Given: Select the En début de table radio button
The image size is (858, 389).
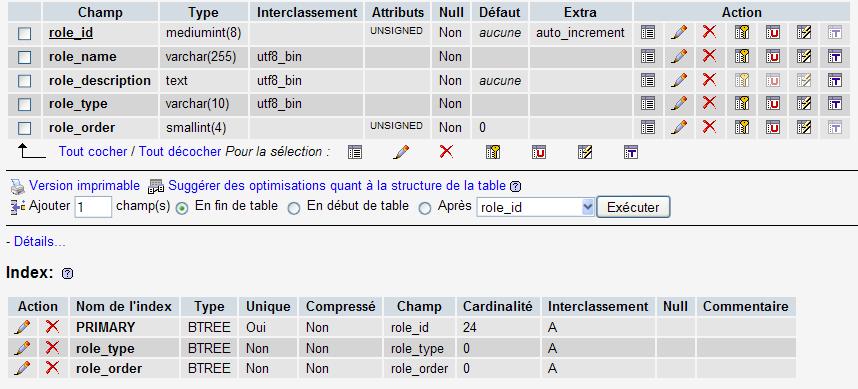Looking at the screenshot, I should coord(294,208).
